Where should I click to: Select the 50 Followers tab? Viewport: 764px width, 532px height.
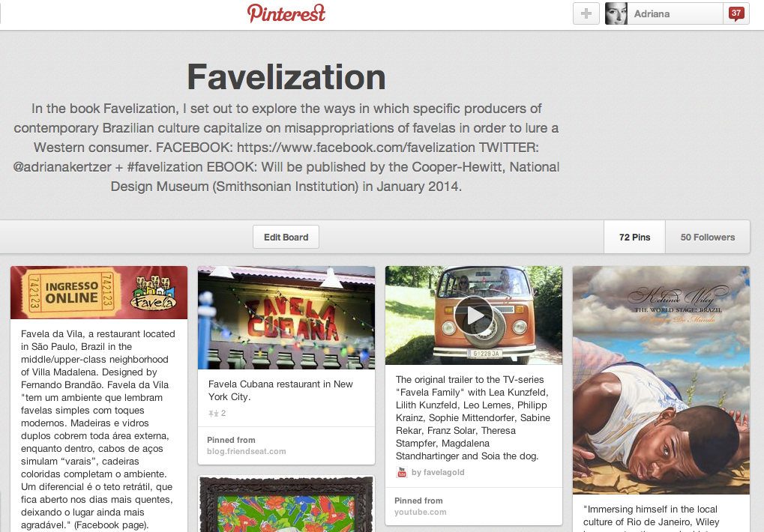[708, 237]
